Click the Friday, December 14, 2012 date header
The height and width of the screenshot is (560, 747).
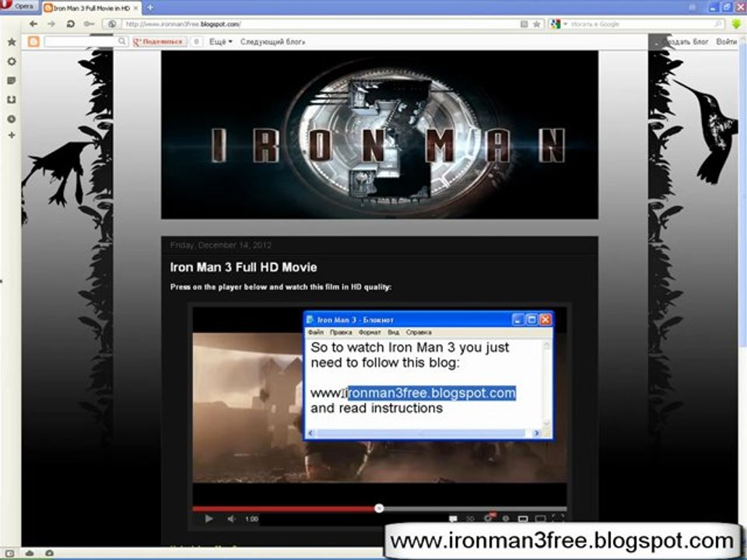[x=220, y=245]
